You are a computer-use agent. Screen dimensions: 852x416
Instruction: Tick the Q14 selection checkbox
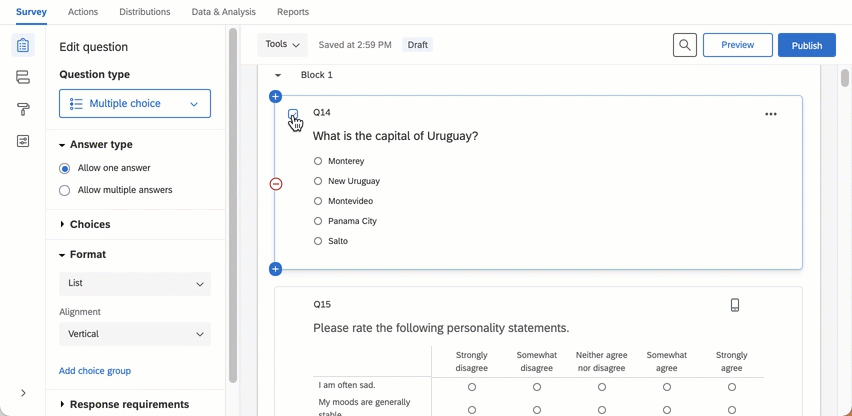(293, 114)
